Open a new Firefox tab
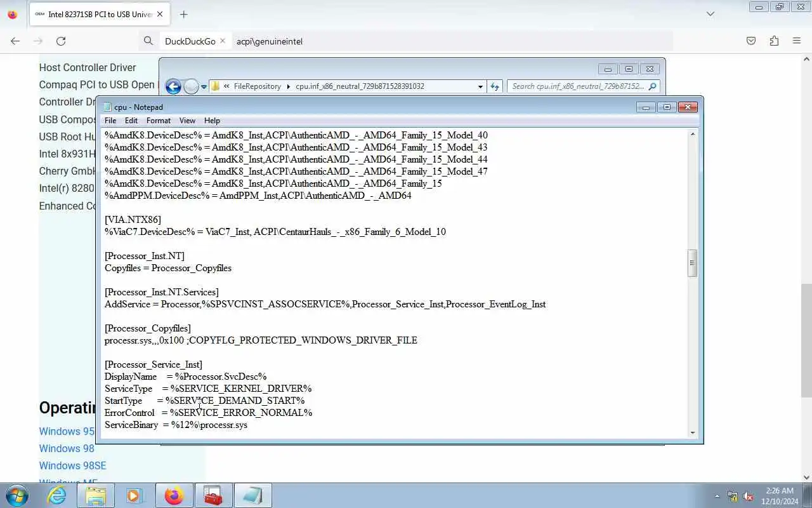Viewport: 812px width, 508px height. pos(183,14)
